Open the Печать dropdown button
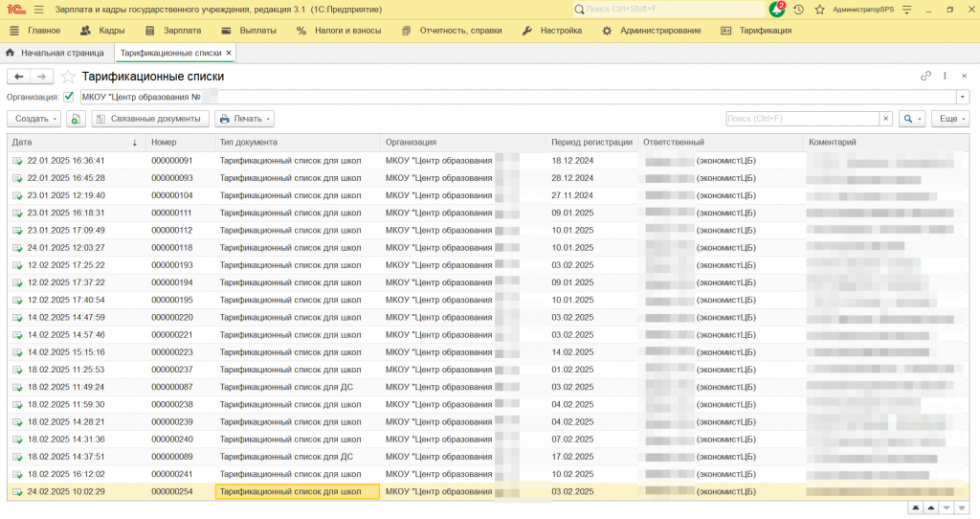Viewport: 980px width, 519px height. click(245, 119)
